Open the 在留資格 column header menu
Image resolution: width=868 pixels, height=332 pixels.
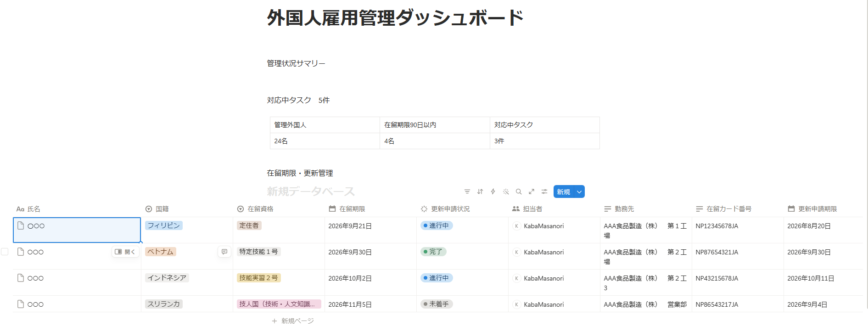(279, 209)
